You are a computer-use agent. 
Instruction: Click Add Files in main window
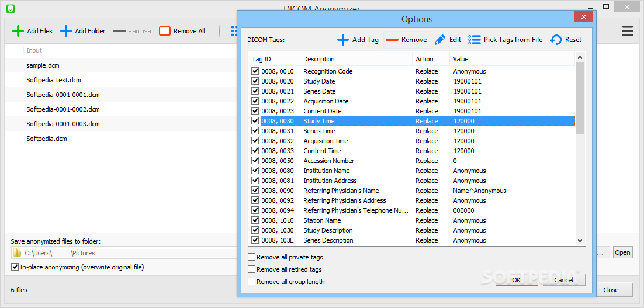pyautogui.click(x=33, y=31)
